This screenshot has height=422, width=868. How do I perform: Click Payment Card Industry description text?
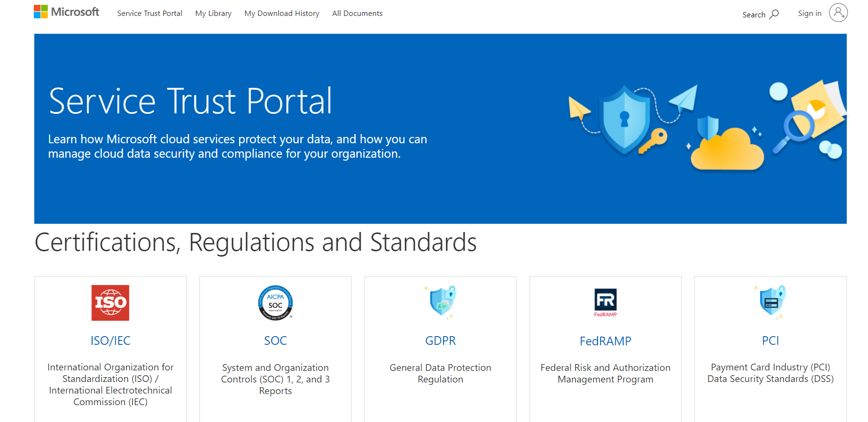(770, 373)
